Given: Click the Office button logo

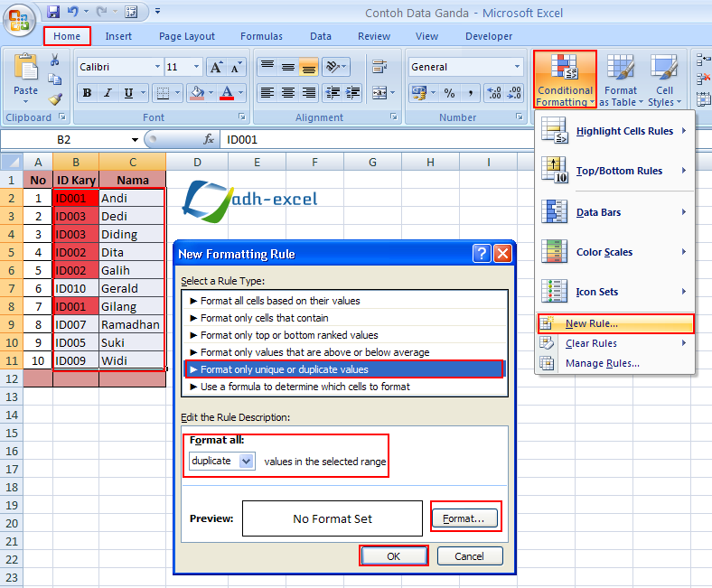Looking at the screenshot, I should pos(19,19).
